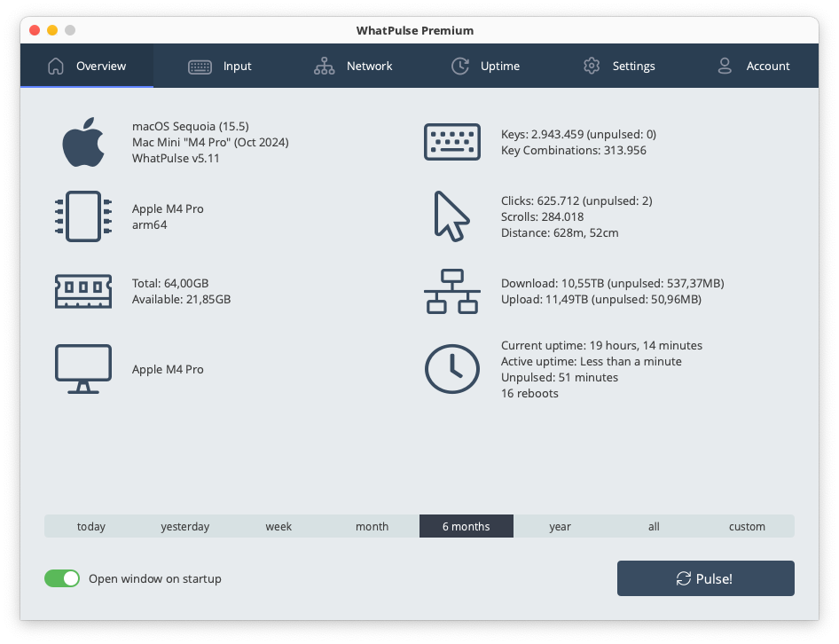Select the currently active 6 months filter
Screen dimensions: 839x644
(x=466, y=526)
